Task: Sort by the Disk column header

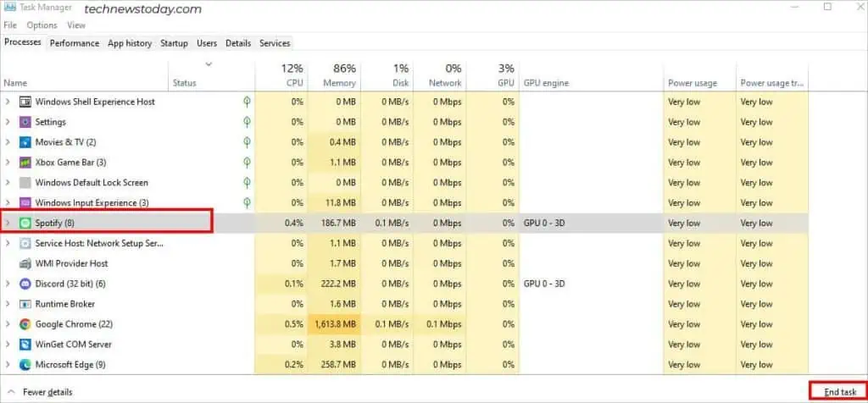Action: pos(387,75)
